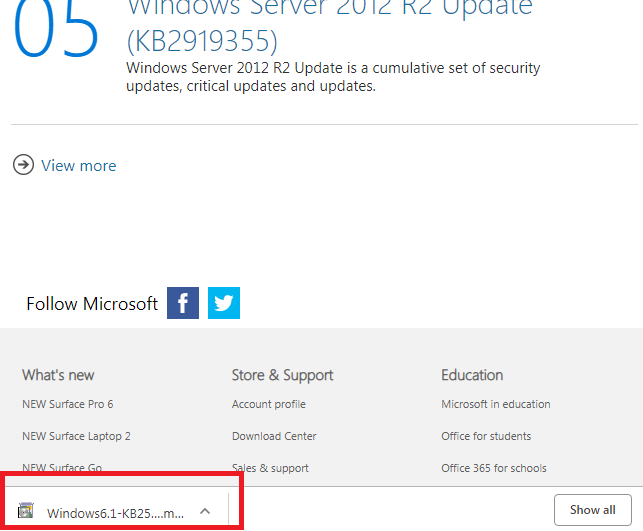
Task: Open the Sales & support link
Action: click(270, 468)
